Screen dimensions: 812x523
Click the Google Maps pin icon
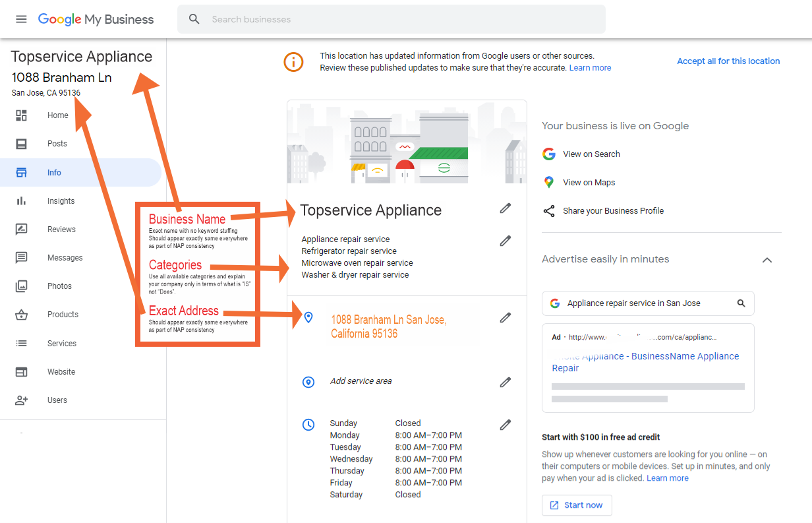549,183
